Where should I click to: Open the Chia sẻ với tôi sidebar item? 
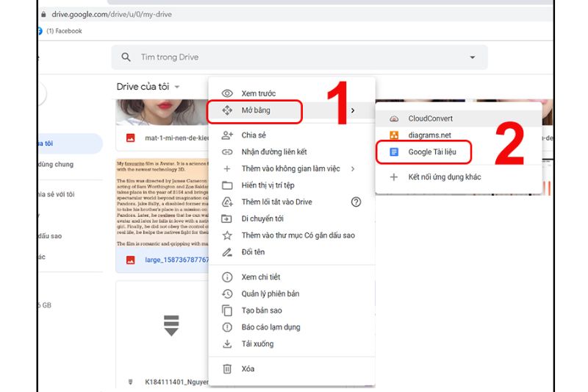click(x=57, y=194)
